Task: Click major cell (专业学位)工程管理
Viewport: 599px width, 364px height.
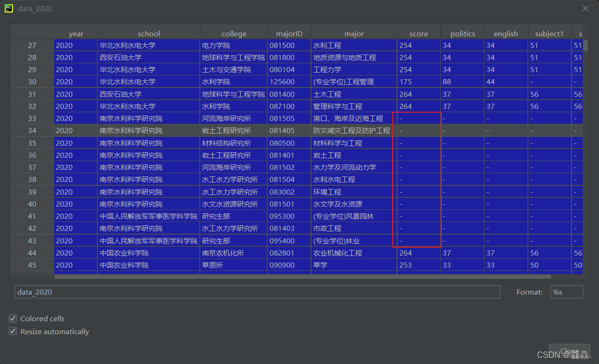Action: coord(354,82)
